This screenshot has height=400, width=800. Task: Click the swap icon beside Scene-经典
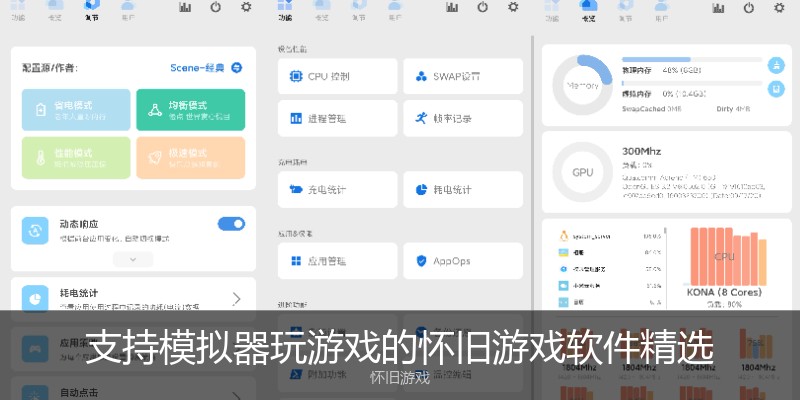point(236,67)
